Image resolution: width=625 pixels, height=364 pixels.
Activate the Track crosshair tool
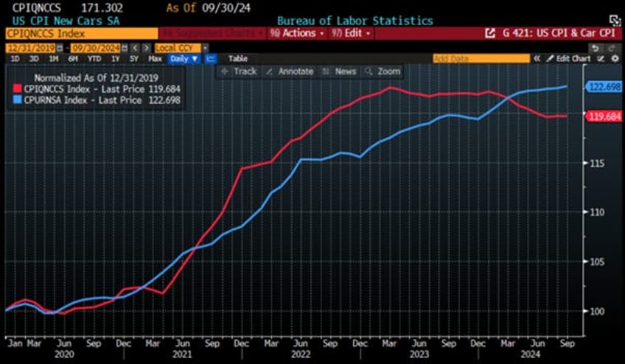[239, 71]
